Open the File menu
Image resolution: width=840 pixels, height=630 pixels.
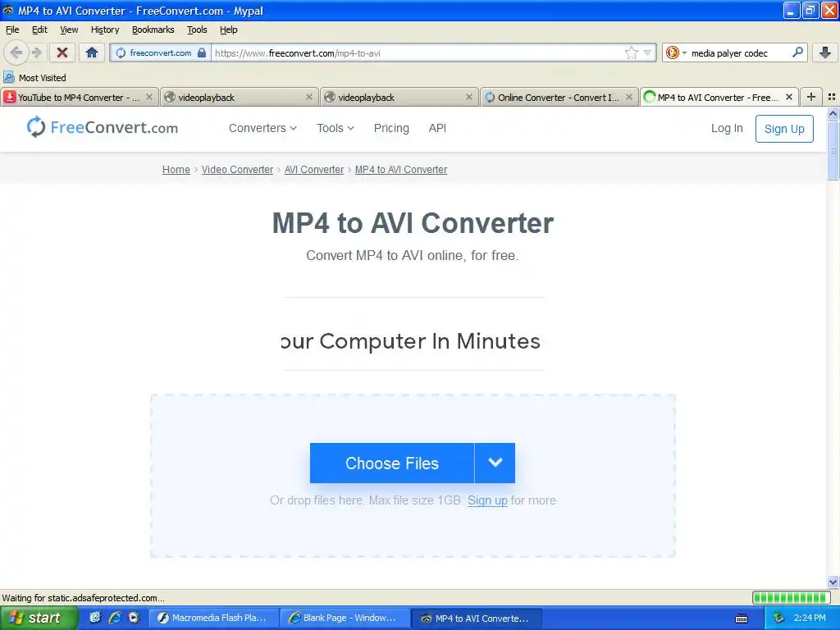12,30
